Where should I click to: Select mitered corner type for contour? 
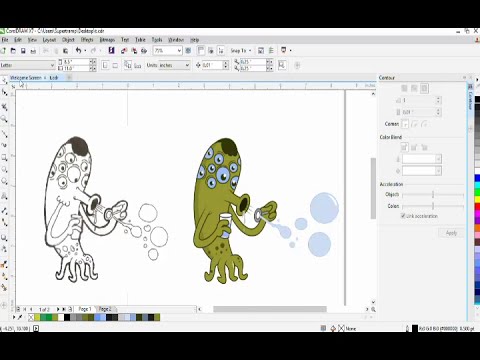pyautogui.click(x=404, y=124)
